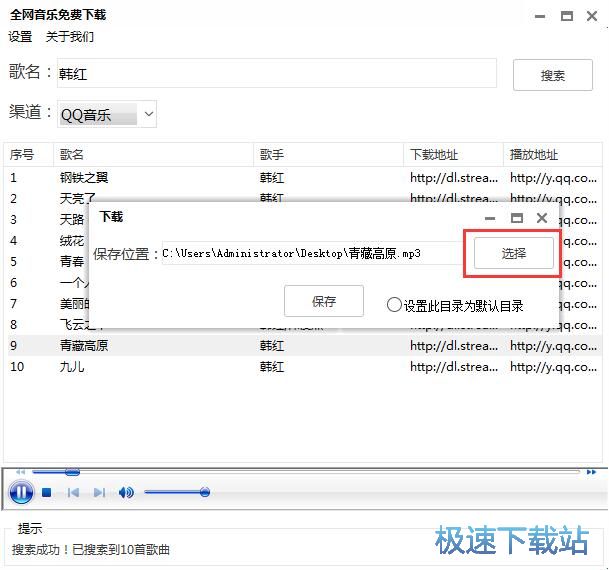Select song row 天亮了
This screenshot has width=609, height=570.
303,198
